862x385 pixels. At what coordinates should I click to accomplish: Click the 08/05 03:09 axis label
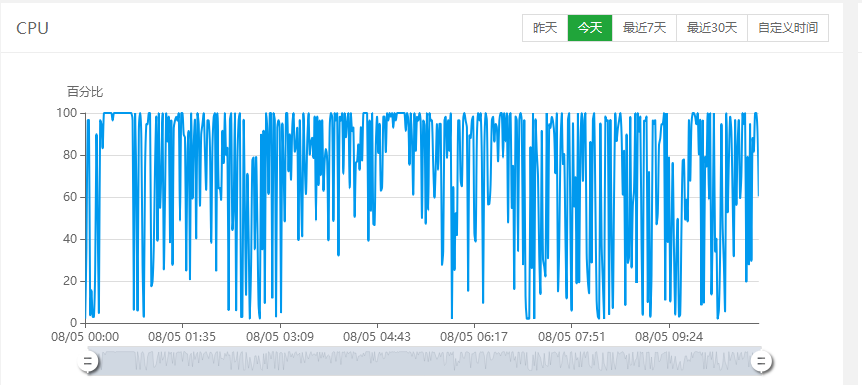point(280,336)
